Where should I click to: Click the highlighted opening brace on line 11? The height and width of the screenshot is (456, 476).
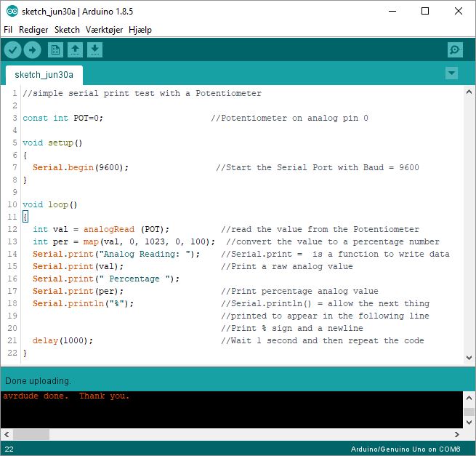click(25, 217)
